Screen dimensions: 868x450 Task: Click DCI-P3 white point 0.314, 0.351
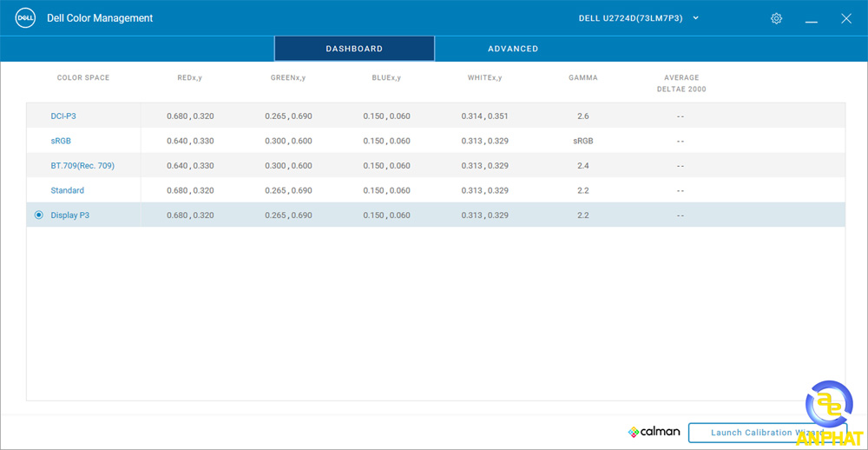pyautogui.click(x=485, y=116)
